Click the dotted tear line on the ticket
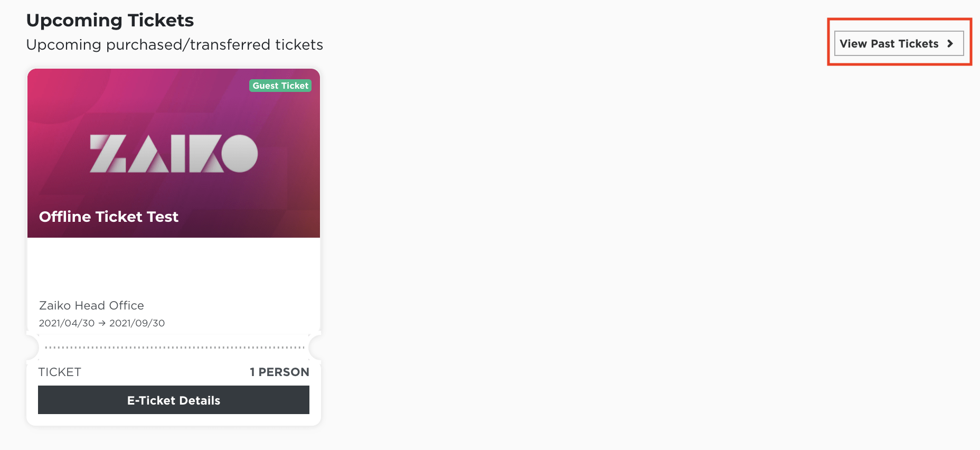The image size is (980, 450). [x=175, y=348]
